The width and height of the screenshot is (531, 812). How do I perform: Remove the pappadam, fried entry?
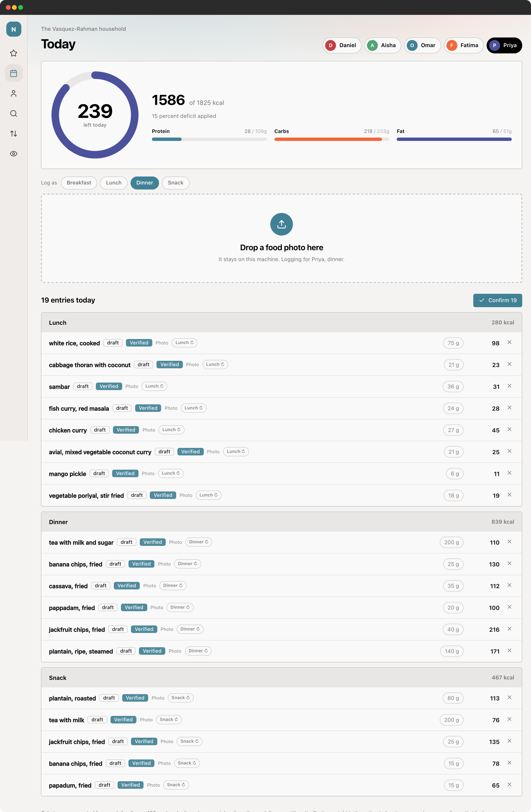click(x=509, y=607)
